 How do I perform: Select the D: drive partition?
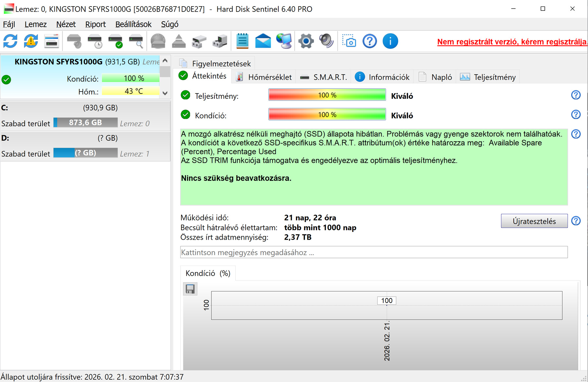[85, 147]
